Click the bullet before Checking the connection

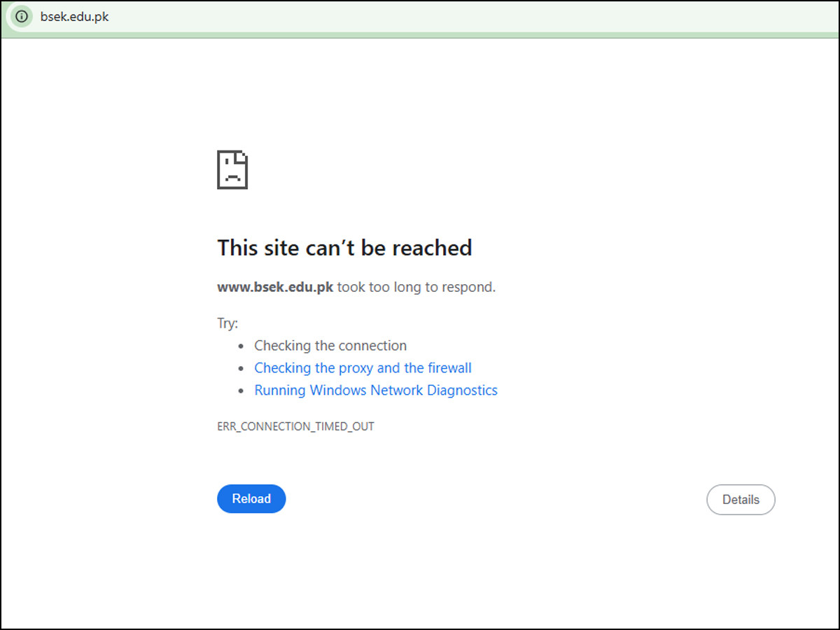pyautogui.click(x=241, y=346)
